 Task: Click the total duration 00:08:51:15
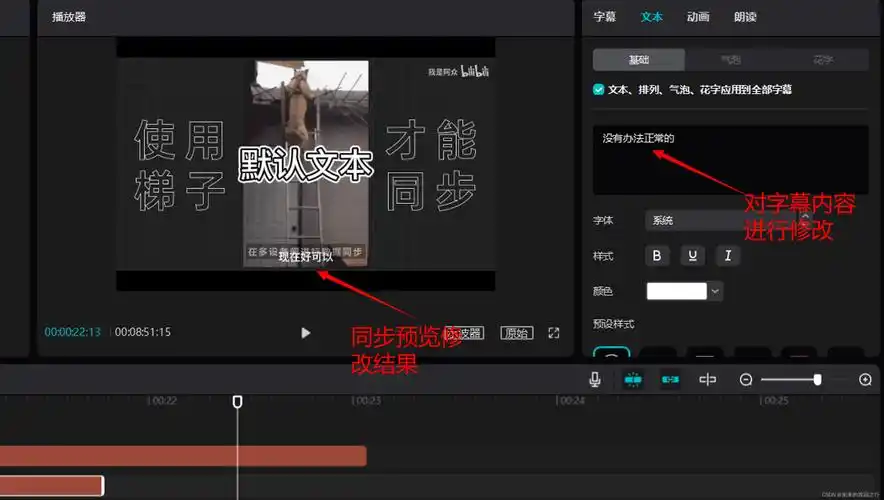pos(143,332)
